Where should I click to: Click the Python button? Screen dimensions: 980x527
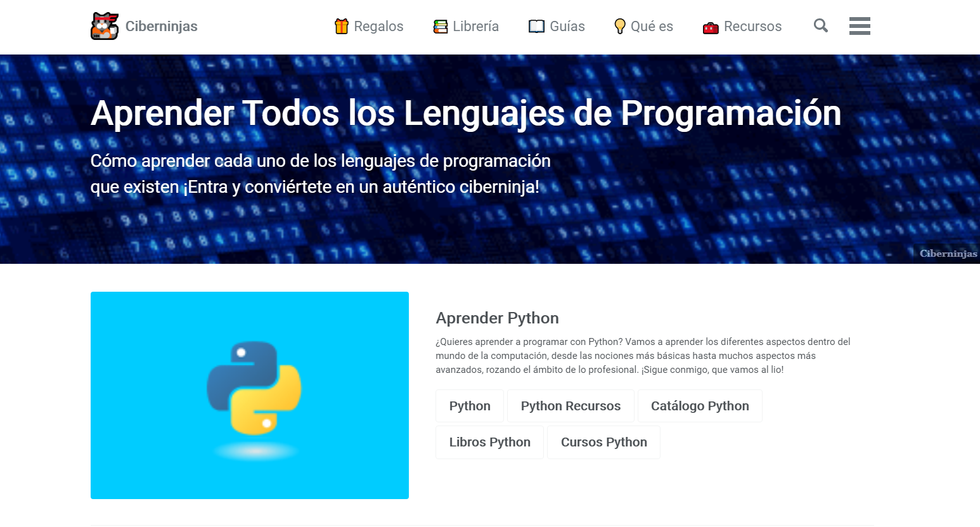470,406
